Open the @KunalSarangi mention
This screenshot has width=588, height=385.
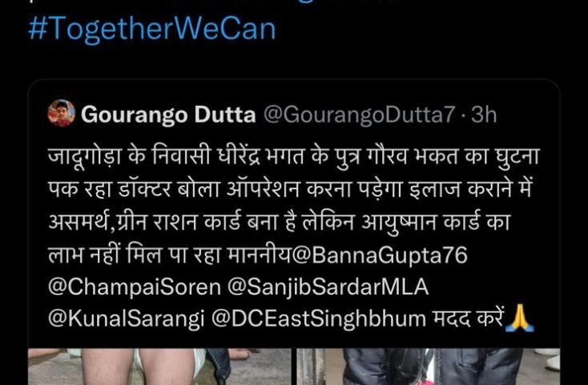pos(127,319)
